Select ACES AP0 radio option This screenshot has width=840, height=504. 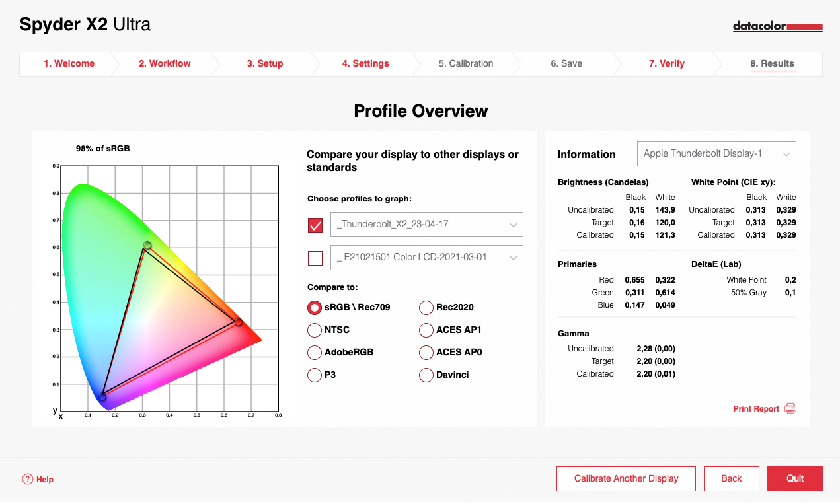(426, 352)
